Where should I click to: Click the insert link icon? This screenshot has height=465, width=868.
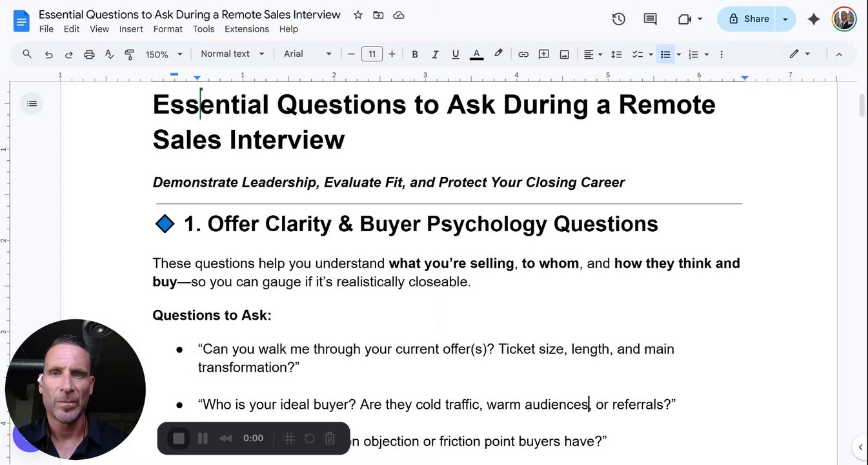point(523,54)
